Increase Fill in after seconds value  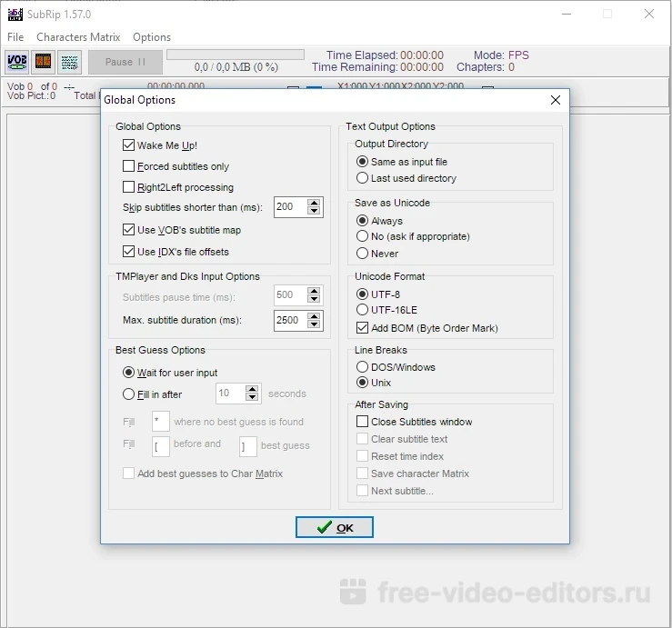(253, 389)
